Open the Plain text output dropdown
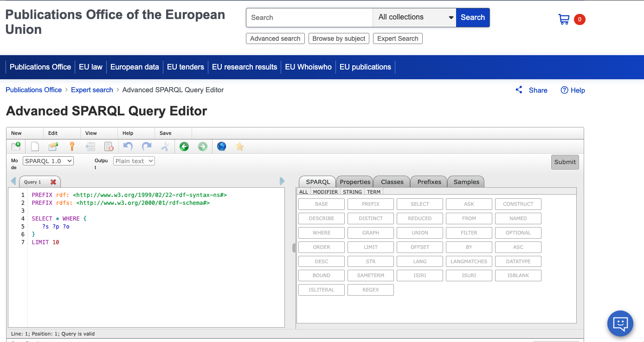644x342 pixels. coord(134,161)
